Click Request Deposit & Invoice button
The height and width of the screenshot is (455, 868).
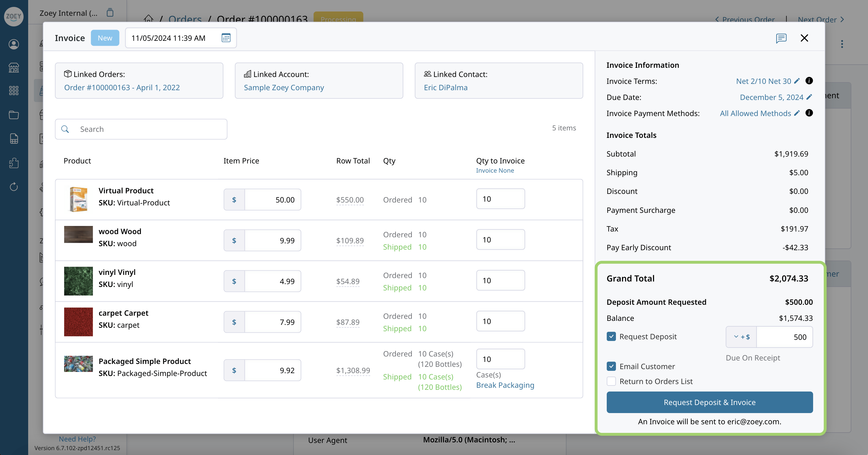pyautogui.click(x=709, y=402)
